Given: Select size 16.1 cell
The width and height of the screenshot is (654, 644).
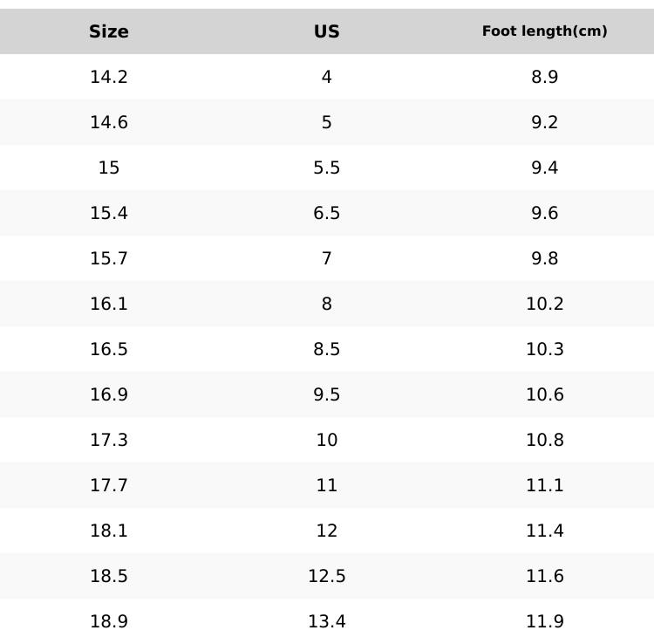Looking at the screenshot, I should [x=109, y=304].
